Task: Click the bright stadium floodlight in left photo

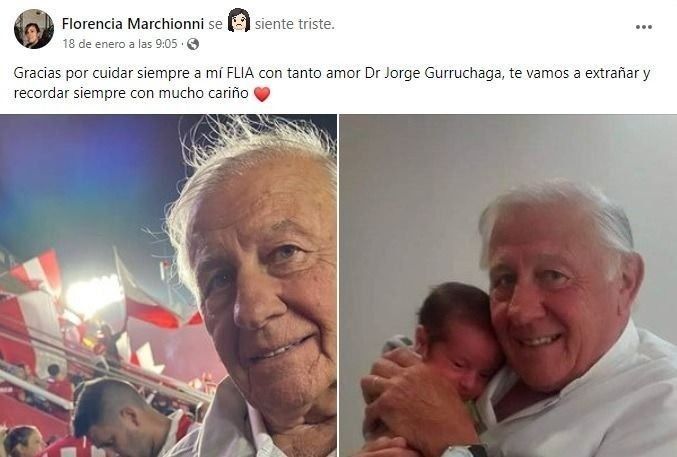Action: coord(93,297)
